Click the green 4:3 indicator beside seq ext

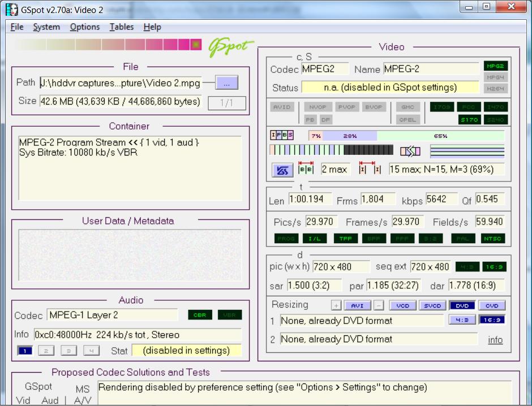tap(467, 267)
